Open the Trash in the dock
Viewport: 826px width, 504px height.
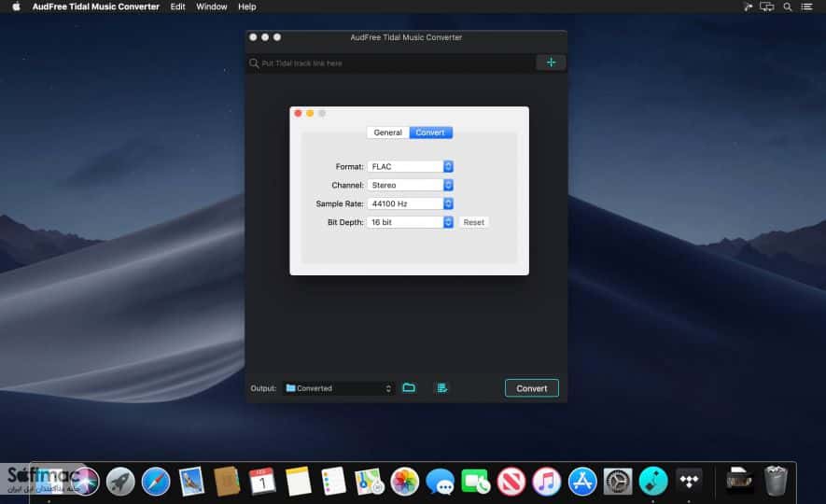pyautogui.click(x=776, y=481)
